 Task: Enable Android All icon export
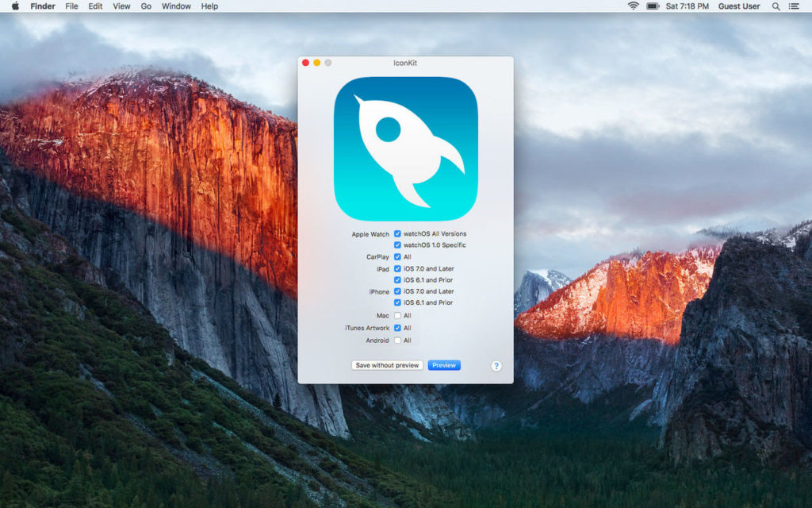(398, 341)
